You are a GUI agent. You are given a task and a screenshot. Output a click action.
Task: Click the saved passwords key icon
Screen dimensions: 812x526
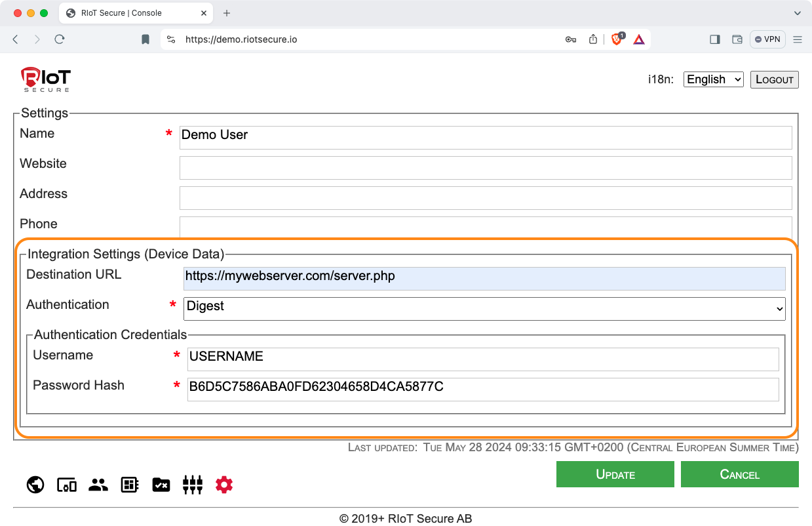point(571,39)
